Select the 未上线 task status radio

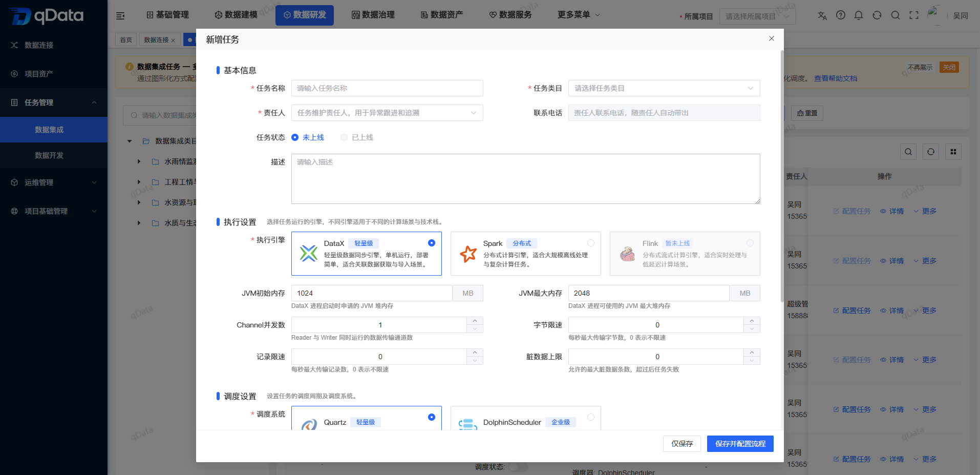pos(295,137)
